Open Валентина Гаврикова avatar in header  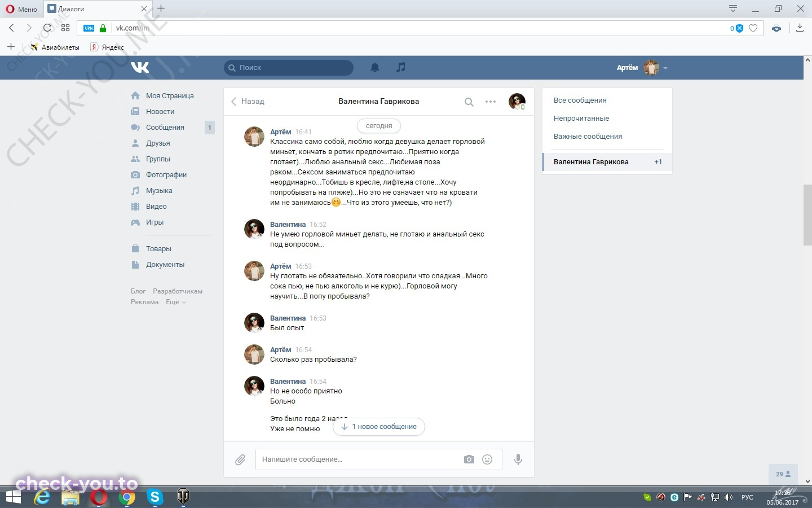tap(517, 102)
